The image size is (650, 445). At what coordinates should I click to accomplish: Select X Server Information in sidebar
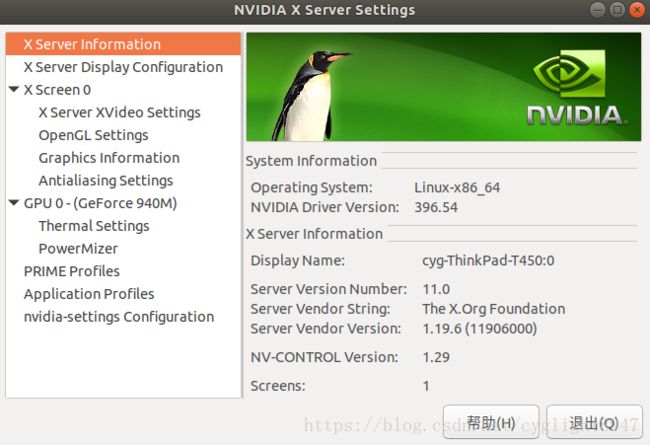point(123,44)
